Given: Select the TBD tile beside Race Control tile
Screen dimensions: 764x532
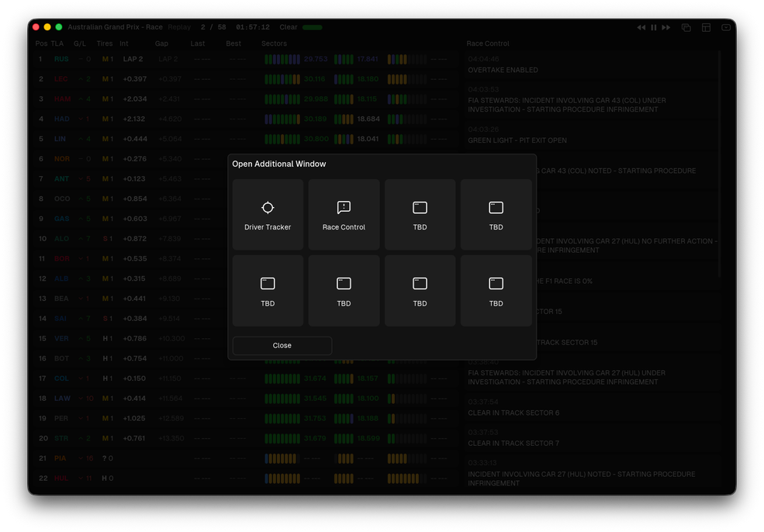Looking at the screenshot, I should click(420, 214).
